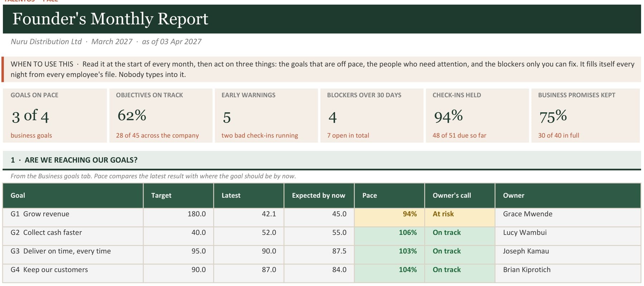Select owner Grace Mwende
Image resolution: width=644 pixels, height=286 pixels.
click(x=568, y=217)
